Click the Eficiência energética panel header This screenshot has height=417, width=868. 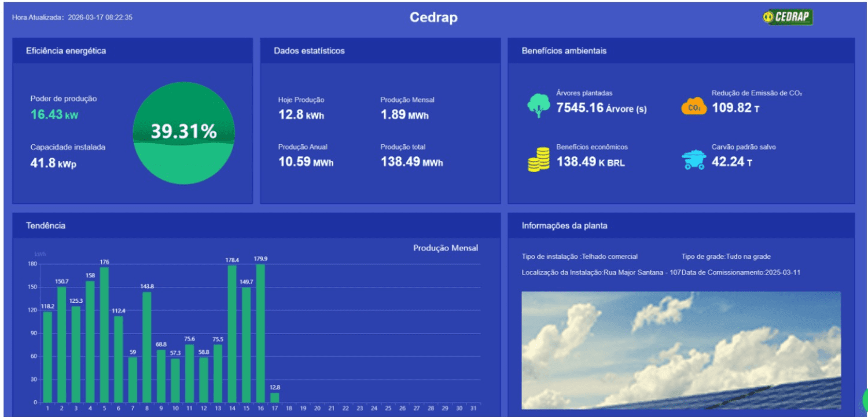tap(66, 51)
